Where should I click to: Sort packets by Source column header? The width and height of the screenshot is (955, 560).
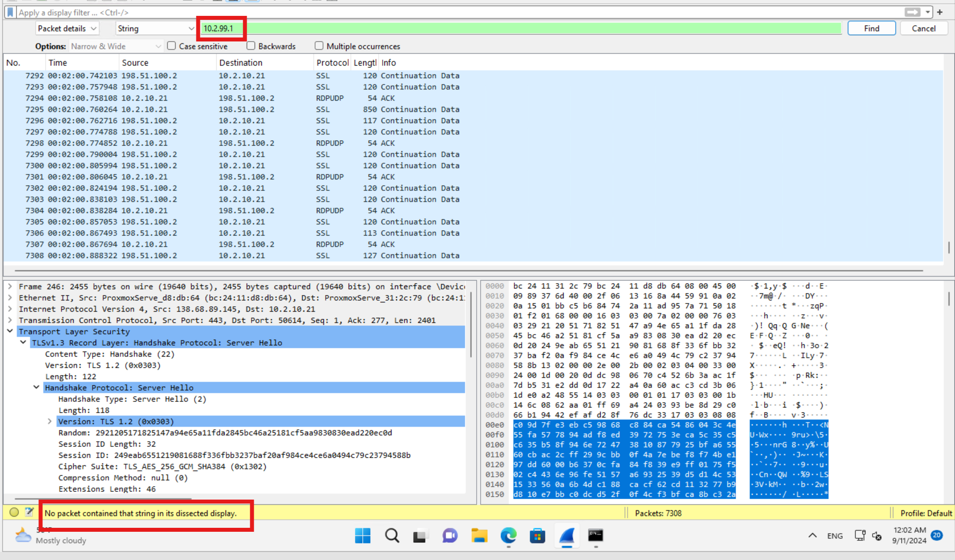[x=135, y=63]
